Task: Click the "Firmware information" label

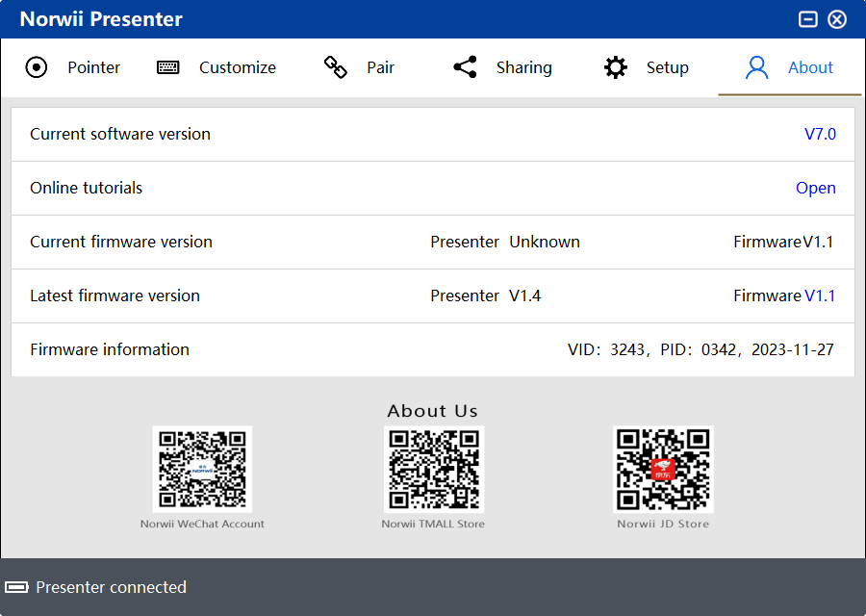Action: [110, 349]
